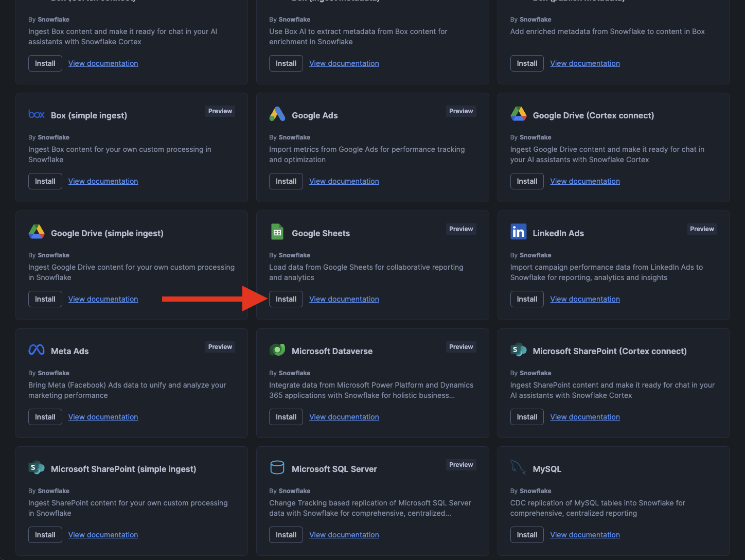Open Microsoft SQL Server documentation link
This screenshot has height=560, width=745.
coord(344,535)
